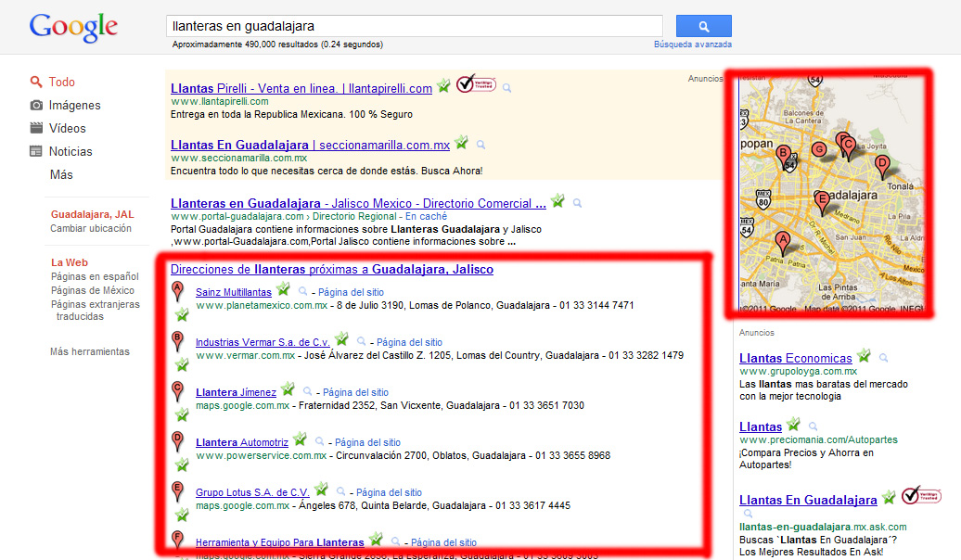961x560 pixels.
Task: Open Llantas En Guadalajara ask.com ad
Action: tap(808, 501)
